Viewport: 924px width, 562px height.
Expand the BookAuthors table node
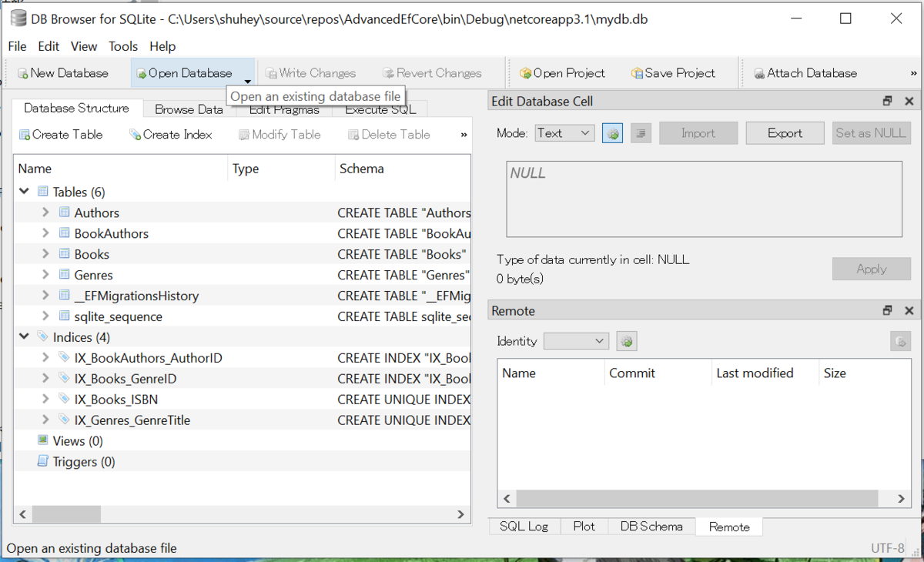pyautogui.click(x=45, y=233)
